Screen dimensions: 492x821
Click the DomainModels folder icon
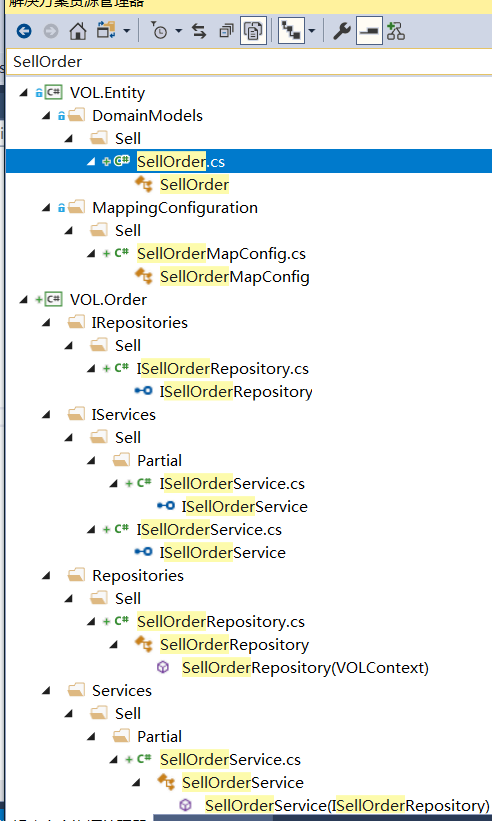76,115
